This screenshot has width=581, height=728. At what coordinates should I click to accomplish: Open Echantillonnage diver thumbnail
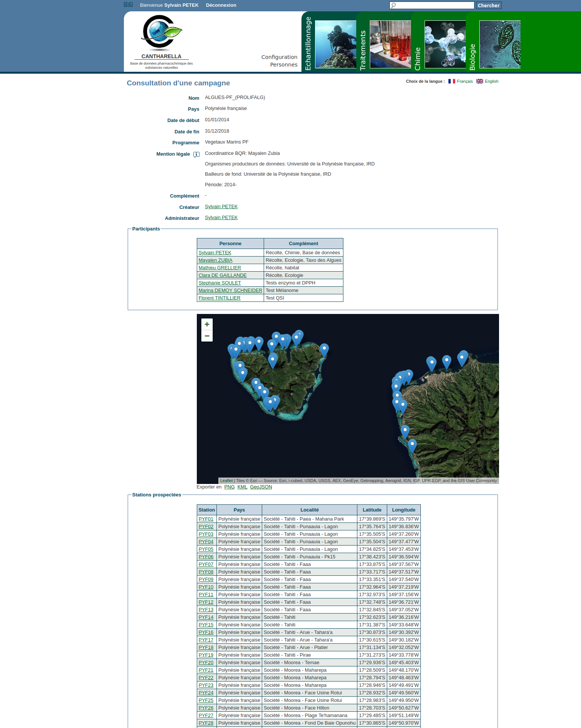click(x=335, y=44)
